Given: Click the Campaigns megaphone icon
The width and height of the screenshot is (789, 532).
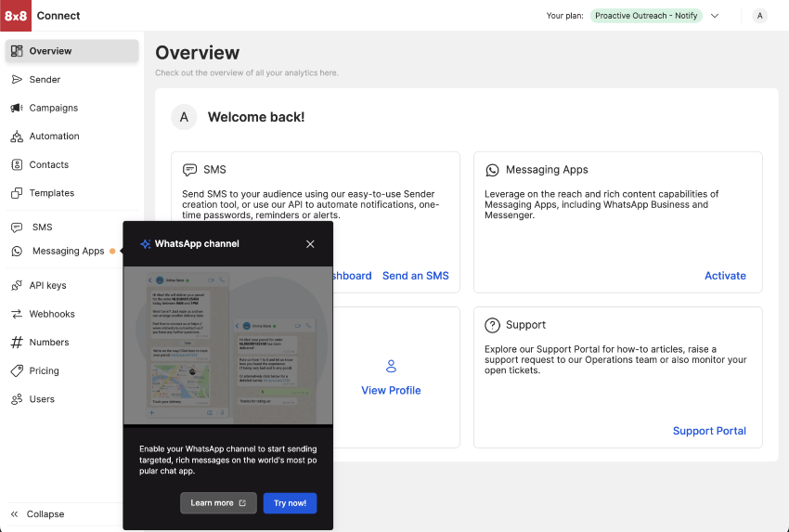Looking at the screenshot, I should pyautogui.click(x=17, y=108).
